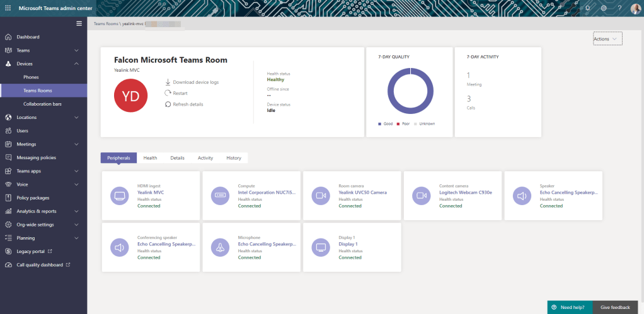This screenshot has width=644, height=314.
Task: Click the Restart device icon
Action: click(168, 93)
